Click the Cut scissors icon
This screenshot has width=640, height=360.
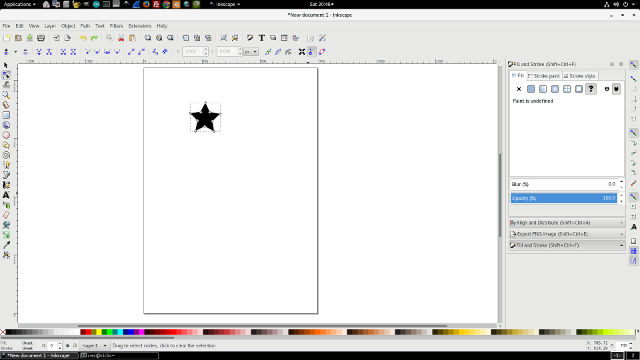[x=121, y=38]
